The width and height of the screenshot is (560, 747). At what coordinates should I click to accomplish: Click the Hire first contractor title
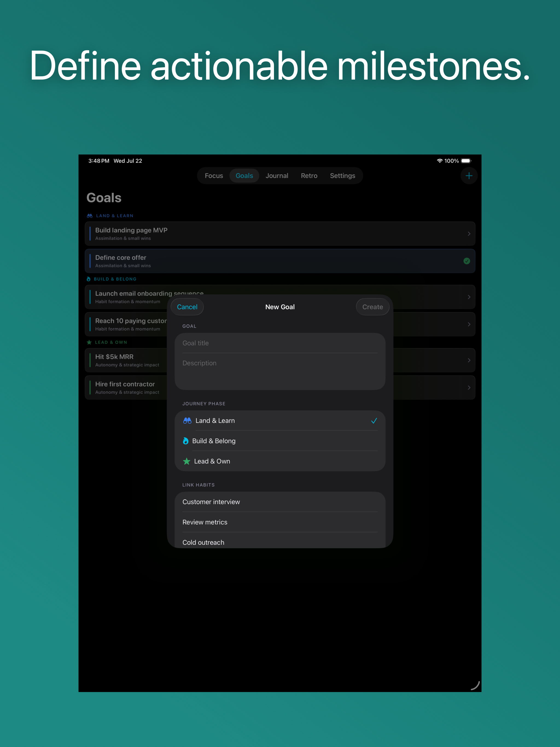[125, 384]
